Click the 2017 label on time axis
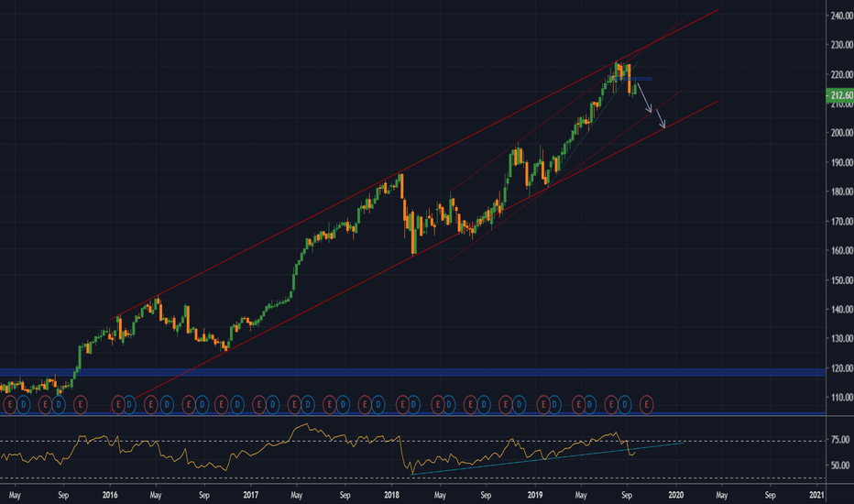The height and width of the screenshot is (504, 854). 250,495
